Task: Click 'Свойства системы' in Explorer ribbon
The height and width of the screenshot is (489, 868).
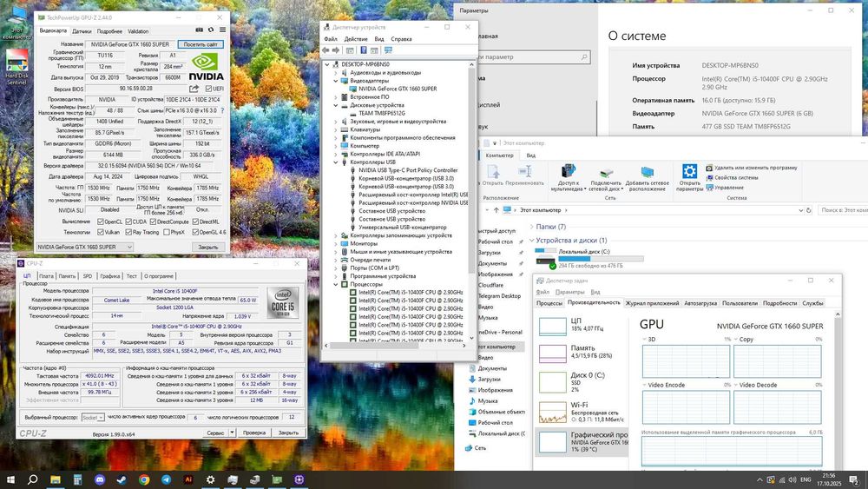Action: pyautogui.click(x=732, y=178)
